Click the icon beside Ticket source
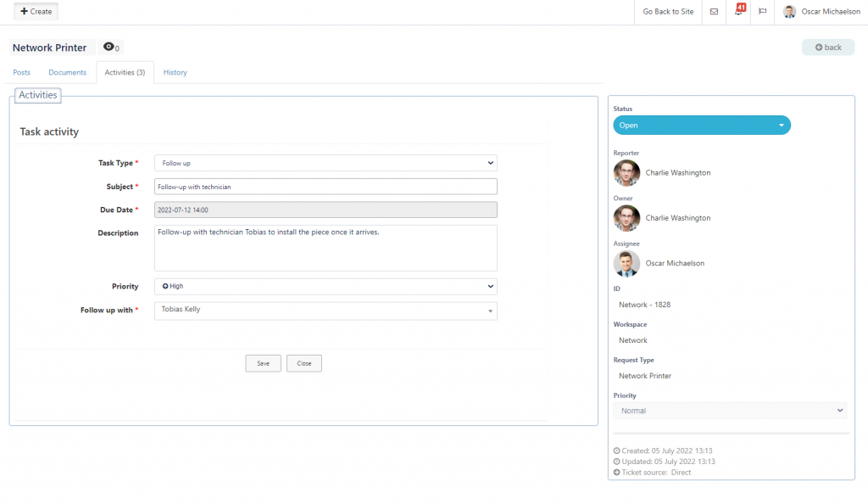Screen dimensions: 868x504 617,473
